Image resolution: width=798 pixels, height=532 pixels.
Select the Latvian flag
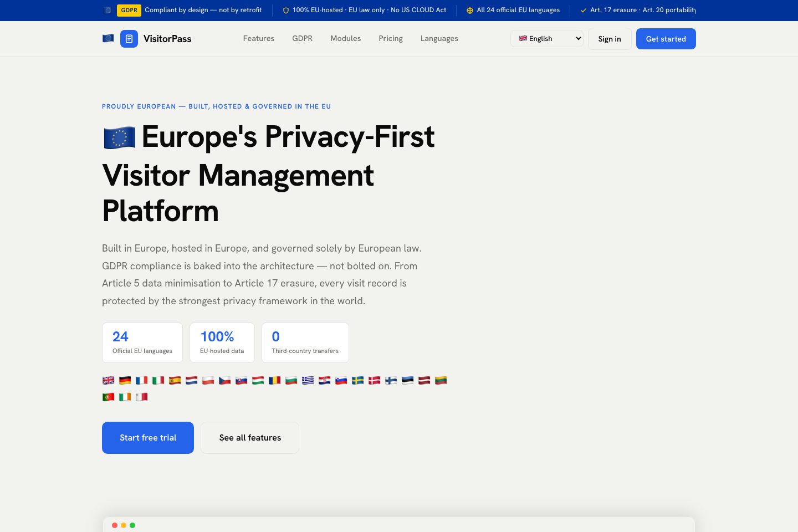click(x=424, y=380)
